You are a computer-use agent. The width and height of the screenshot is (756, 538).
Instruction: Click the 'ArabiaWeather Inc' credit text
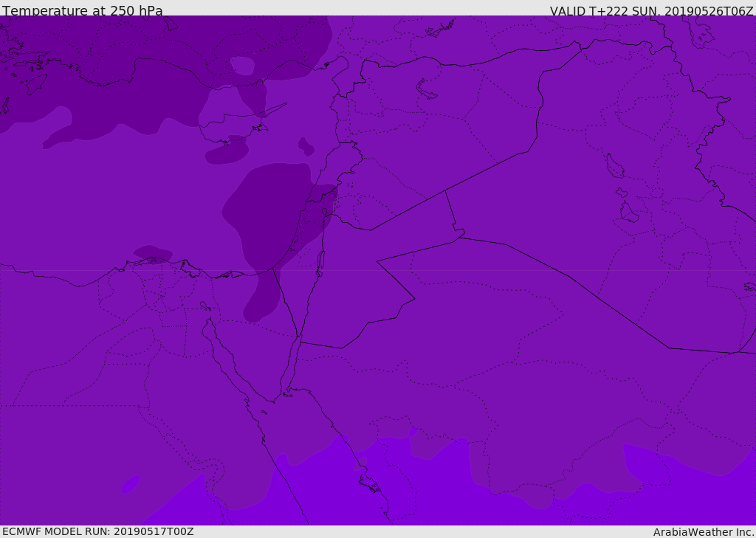point(703,532)
